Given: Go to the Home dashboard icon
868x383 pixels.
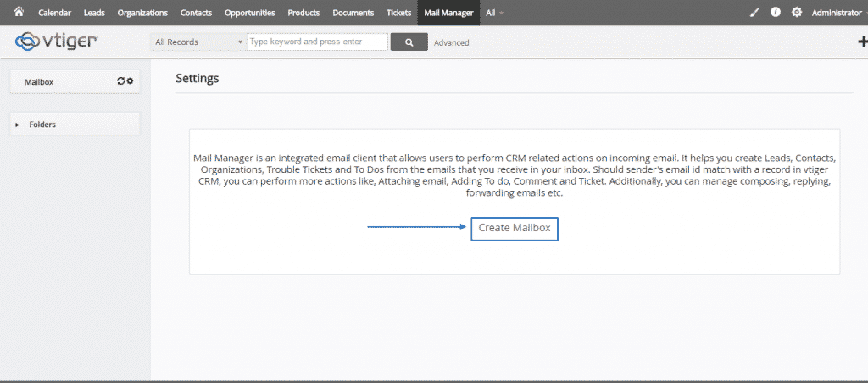Looking at the screenshot, I should [x=19, y=12].
